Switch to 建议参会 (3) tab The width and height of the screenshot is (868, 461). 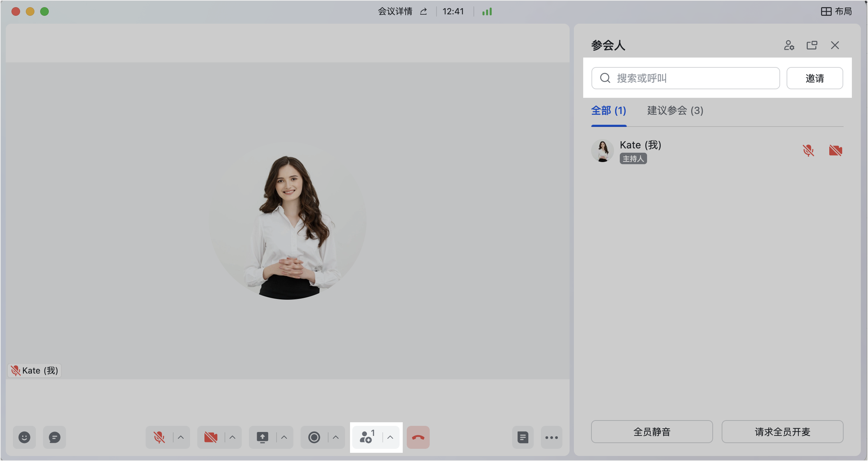(x=675, y=110)
